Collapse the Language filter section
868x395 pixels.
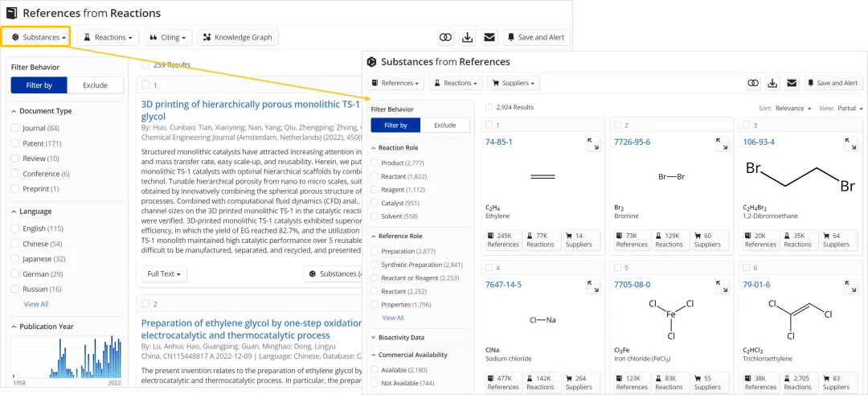14,212
